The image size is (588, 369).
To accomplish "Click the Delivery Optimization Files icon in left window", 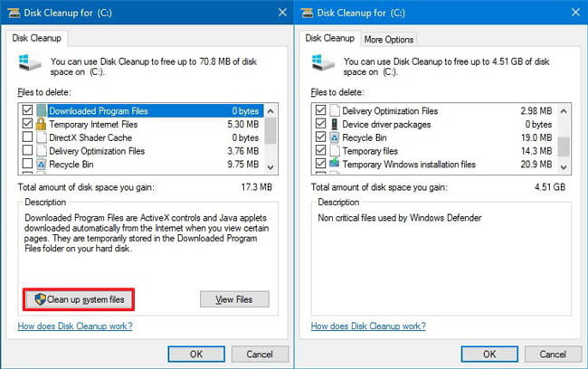I will (42, 151).
